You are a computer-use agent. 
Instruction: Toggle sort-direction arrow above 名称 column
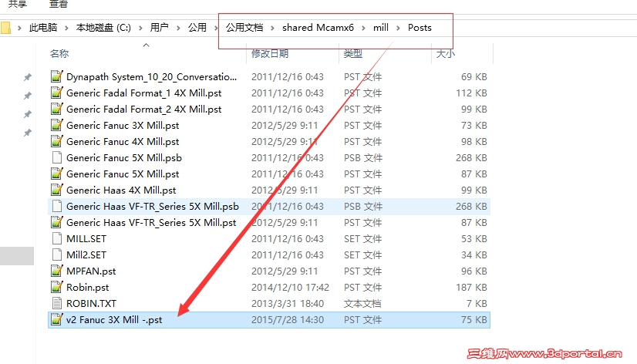[147, 45]
